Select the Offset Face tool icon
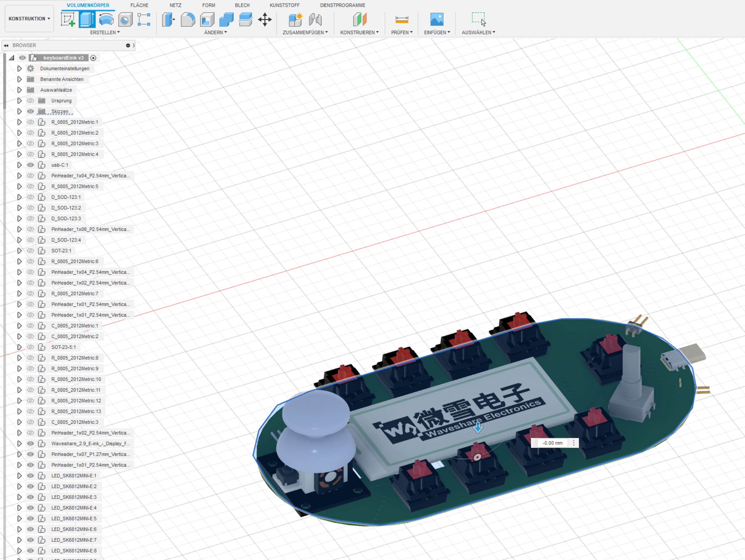Image resolution: width=745 pixels, height=560 pixels. click(246, 19)
